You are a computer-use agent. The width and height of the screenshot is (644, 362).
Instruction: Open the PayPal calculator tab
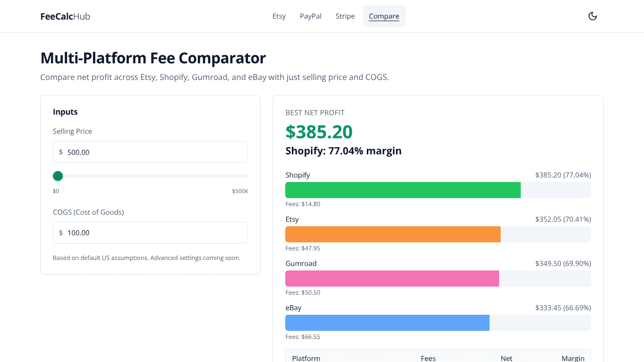[310, 16]
